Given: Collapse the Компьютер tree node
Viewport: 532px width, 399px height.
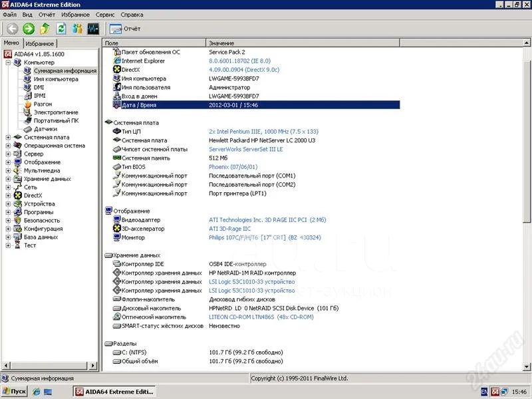Looking at the screenshot, I should pyautogui.click(x=8, y=63).
